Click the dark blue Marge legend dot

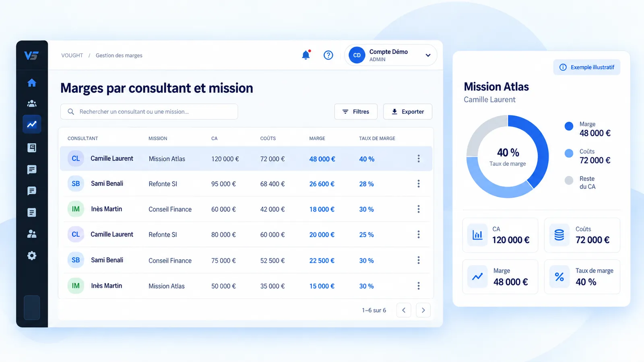click(569, 126)
